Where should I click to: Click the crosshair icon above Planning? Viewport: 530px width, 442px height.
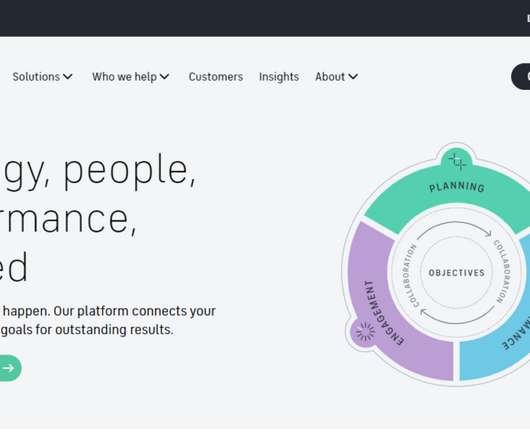click(x=457, y=161)
